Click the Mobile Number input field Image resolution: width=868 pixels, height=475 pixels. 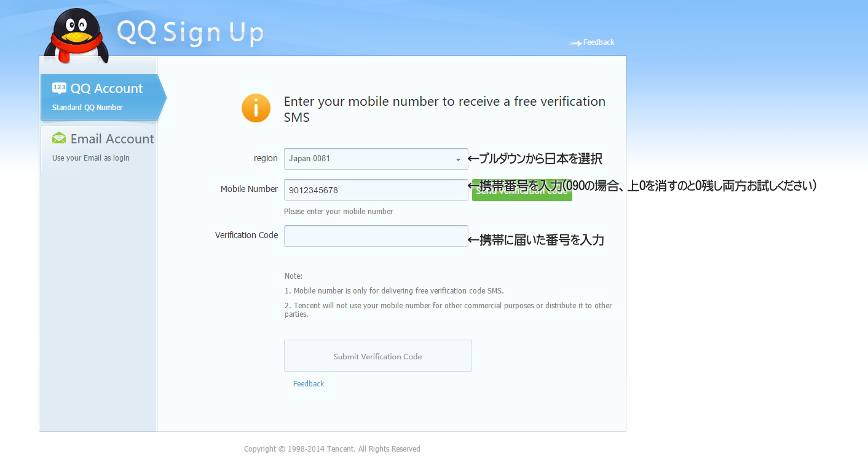[376, 190]
